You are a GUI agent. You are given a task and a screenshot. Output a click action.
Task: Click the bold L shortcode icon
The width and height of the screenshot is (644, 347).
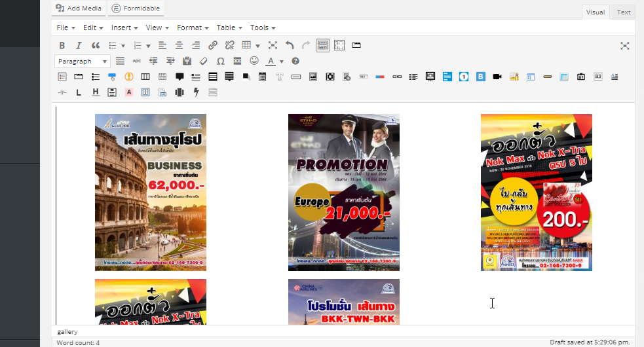pos(79,92)
